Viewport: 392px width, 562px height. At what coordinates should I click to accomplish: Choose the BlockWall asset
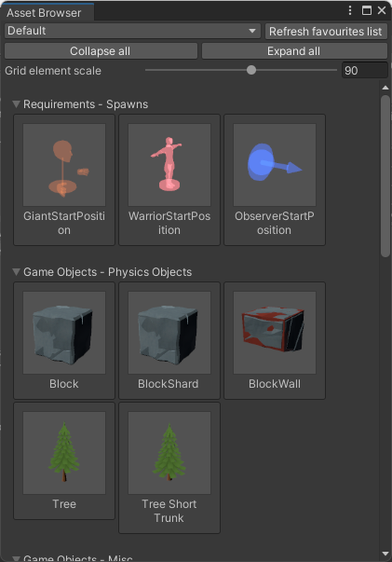coord(275,333)
